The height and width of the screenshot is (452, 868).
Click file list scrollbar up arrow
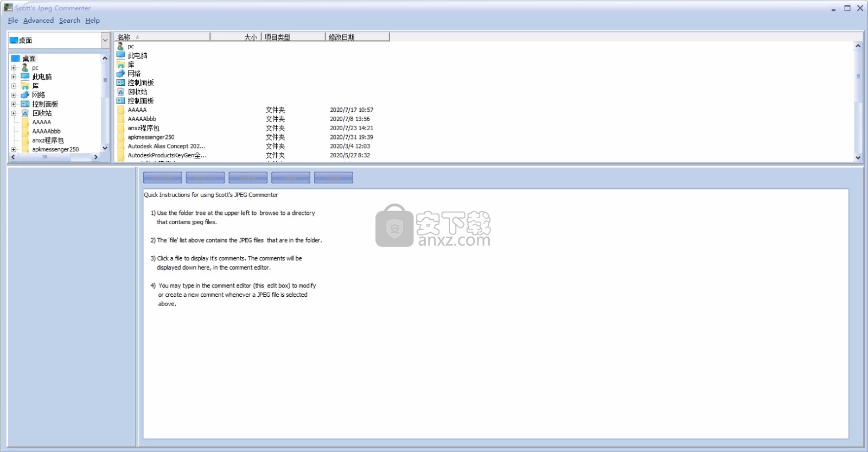(x=858, y=46)
